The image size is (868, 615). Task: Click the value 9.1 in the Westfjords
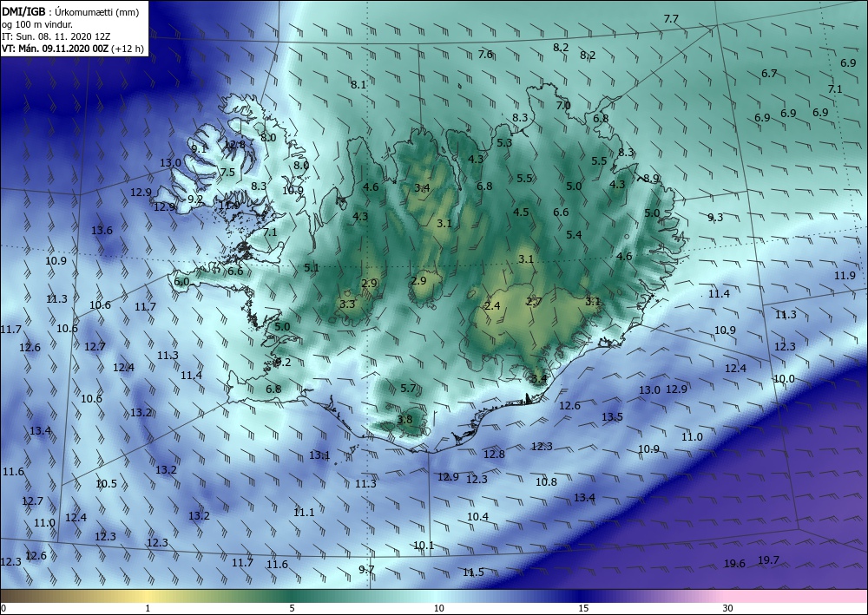click(x=199, y=148)
